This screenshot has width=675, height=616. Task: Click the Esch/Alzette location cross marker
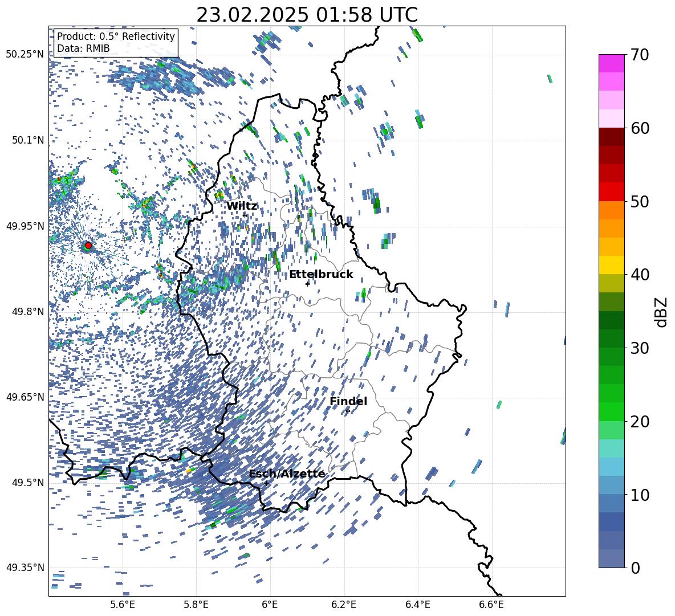tap(266, 483)
